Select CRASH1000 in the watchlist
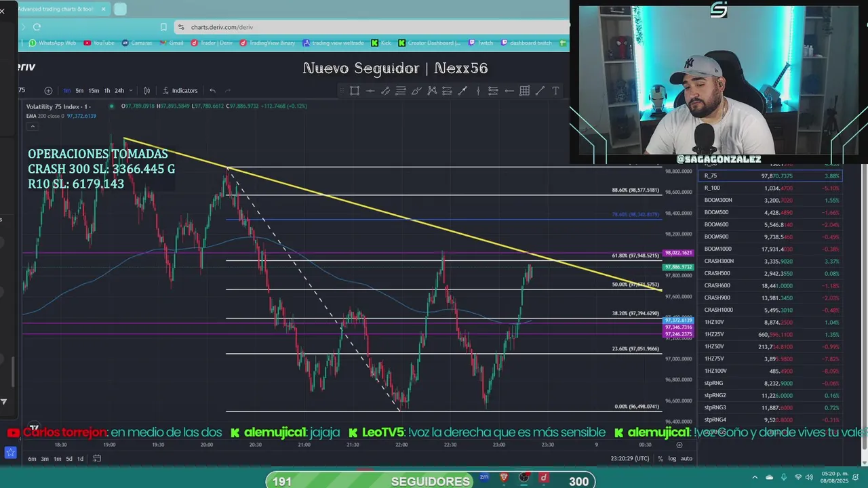Screen dimensions: 868x488 point(771,310)
